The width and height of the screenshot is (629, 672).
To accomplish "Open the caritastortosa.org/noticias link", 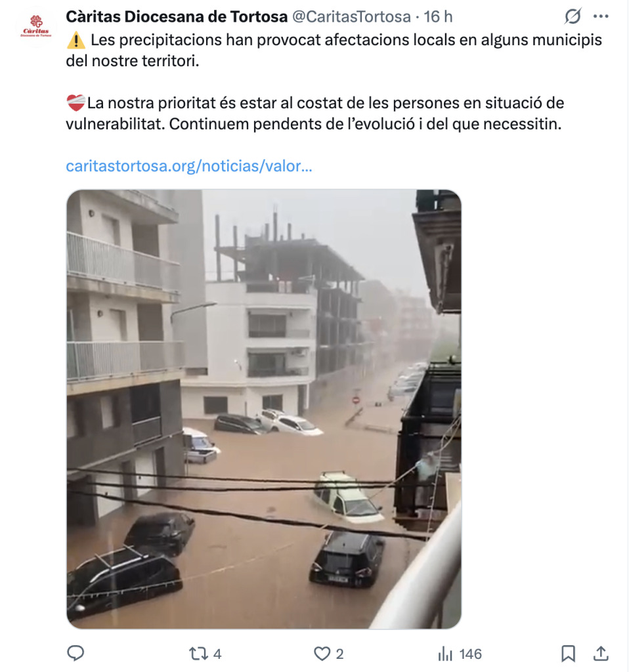I will click(x=189, y=166).
